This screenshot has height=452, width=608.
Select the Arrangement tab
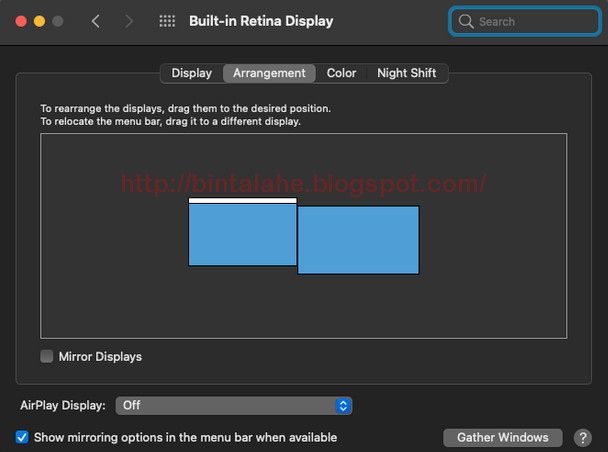coord(269,73)
